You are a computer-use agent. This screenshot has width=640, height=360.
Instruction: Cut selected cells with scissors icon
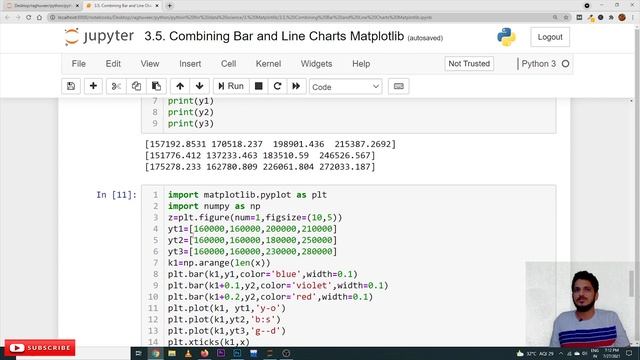116,86
